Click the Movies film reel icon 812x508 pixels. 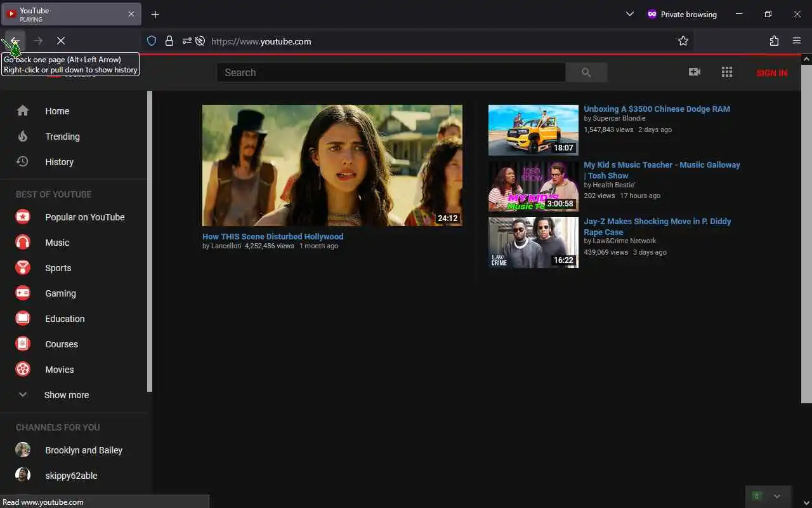click(23, 370)
